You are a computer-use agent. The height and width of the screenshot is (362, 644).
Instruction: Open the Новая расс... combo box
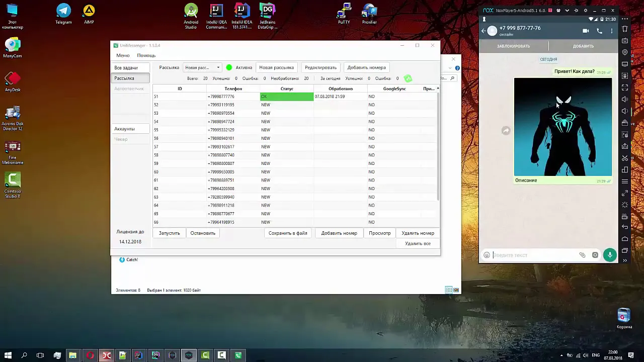[x=202, y=67]
